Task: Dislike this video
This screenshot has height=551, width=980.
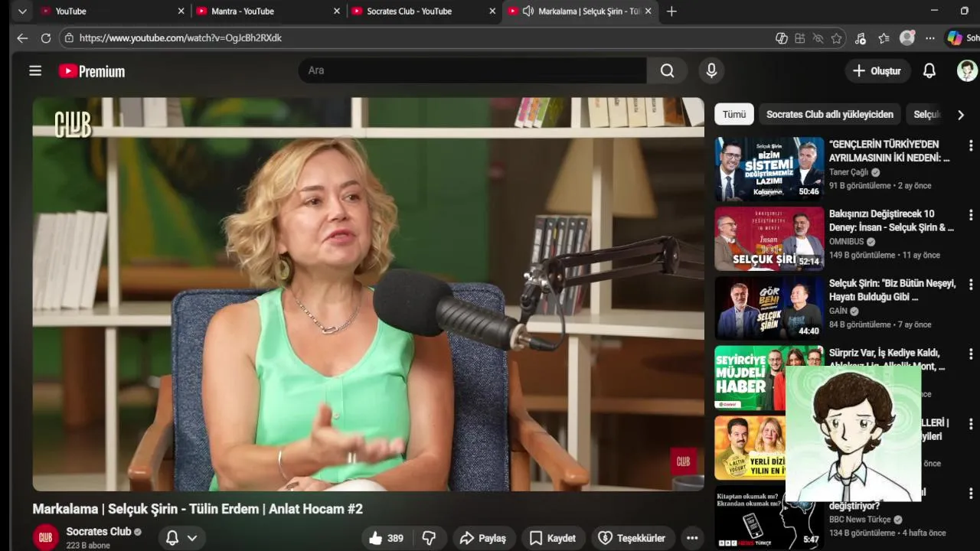Action: pos(429,538)
